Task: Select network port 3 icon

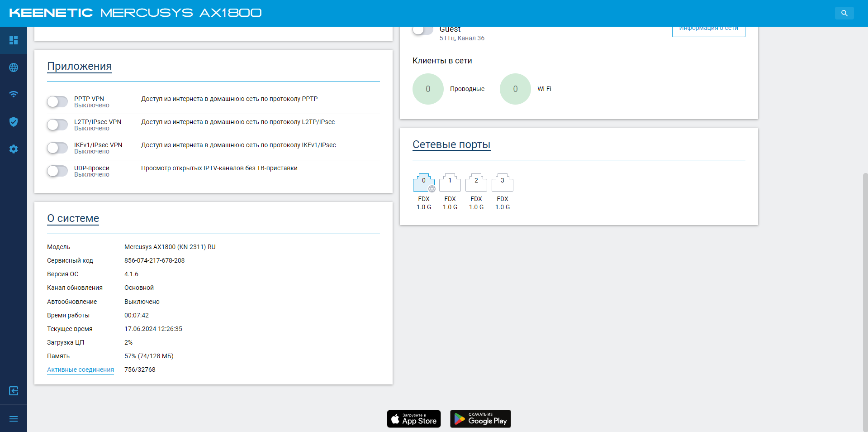Action: [503, 182]
